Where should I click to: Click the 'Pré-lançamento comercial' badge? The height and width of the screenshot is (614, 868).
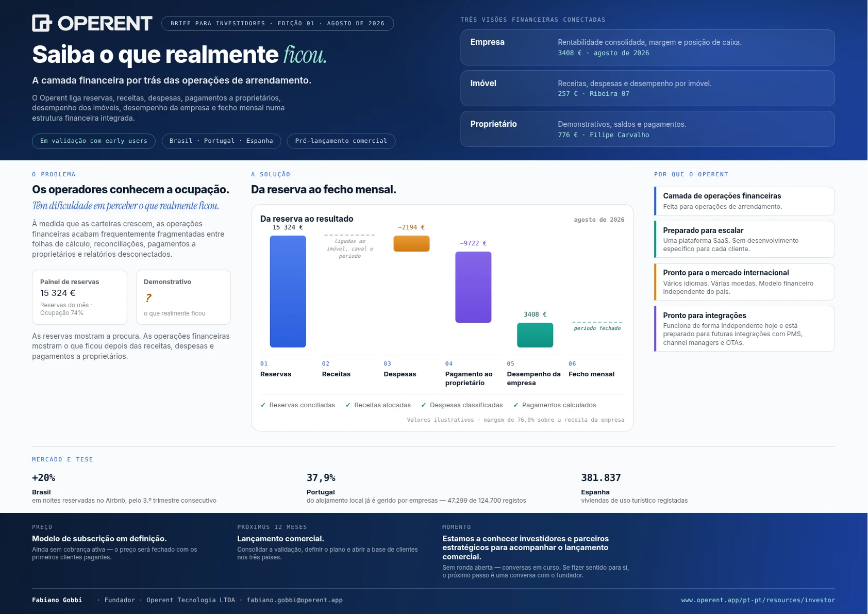click(x=341, y=141)
